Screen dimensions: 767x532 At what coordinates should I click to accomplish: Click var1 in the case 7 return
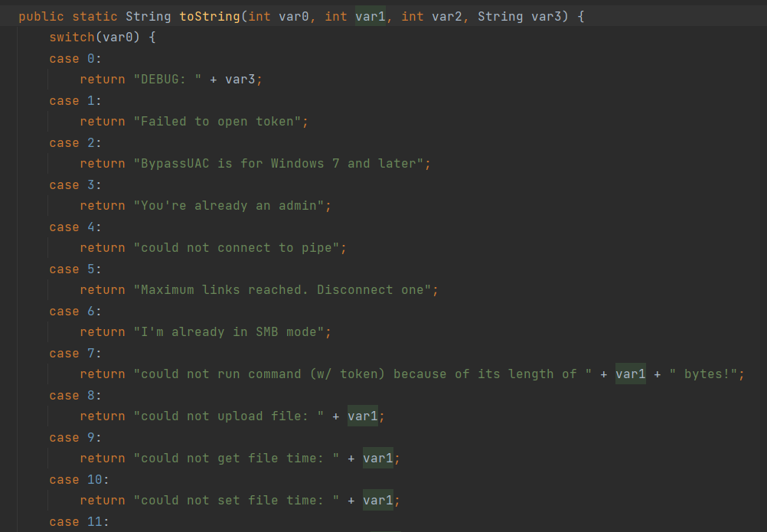[631, 374]
